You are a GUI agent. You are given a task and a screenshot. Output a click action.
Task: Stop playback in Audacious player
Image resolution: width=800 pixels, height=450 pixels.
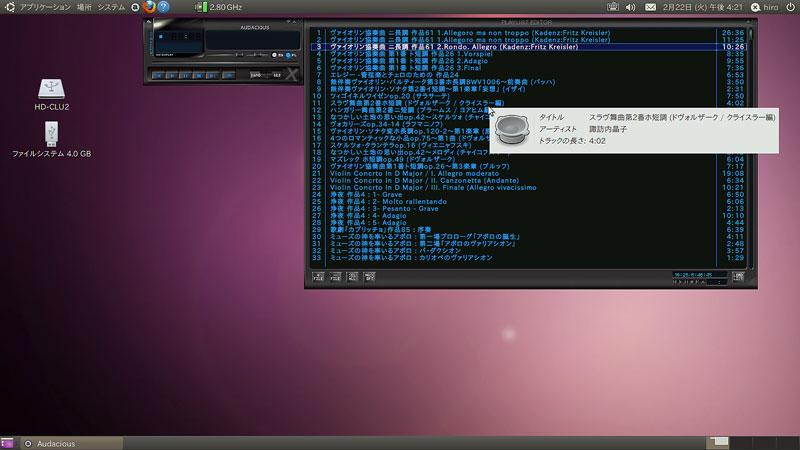[199, 76]
